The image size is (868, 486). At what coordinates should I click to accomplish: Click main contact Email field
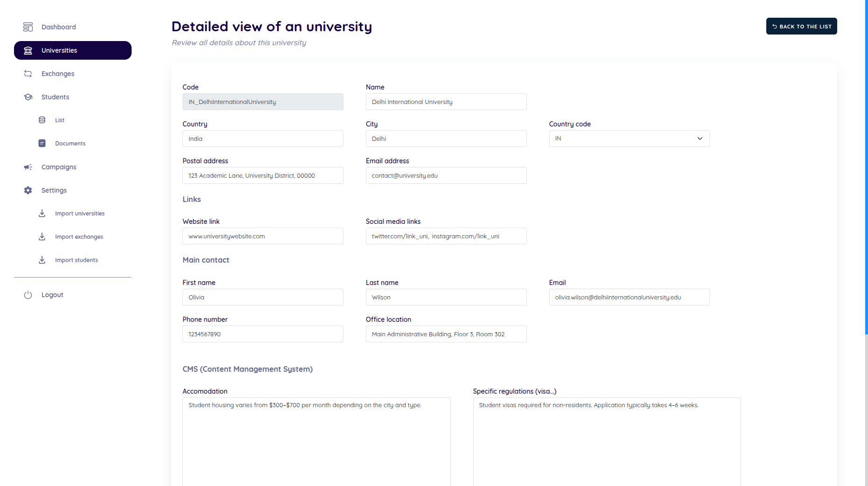coord(629,297)
